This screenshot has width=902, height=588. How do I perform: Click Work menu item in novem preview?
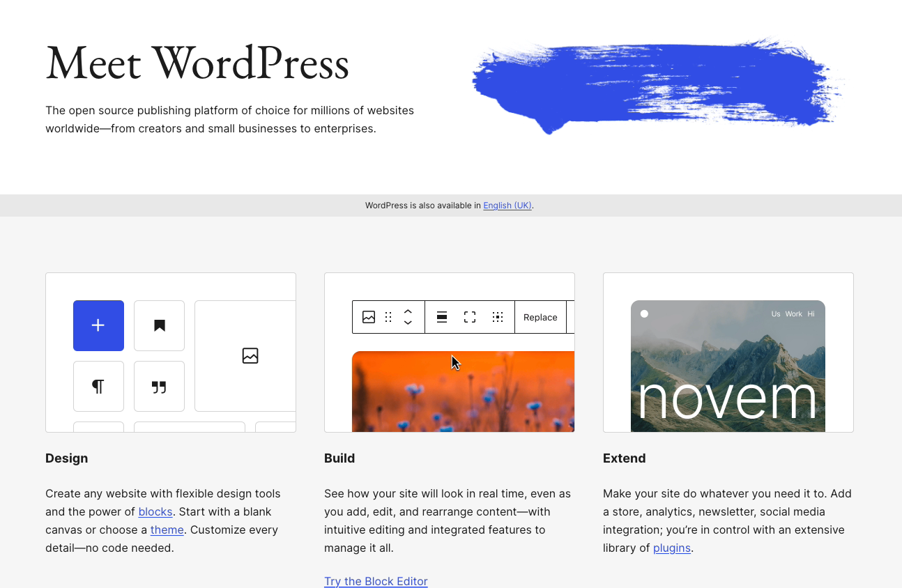point(794,314)
